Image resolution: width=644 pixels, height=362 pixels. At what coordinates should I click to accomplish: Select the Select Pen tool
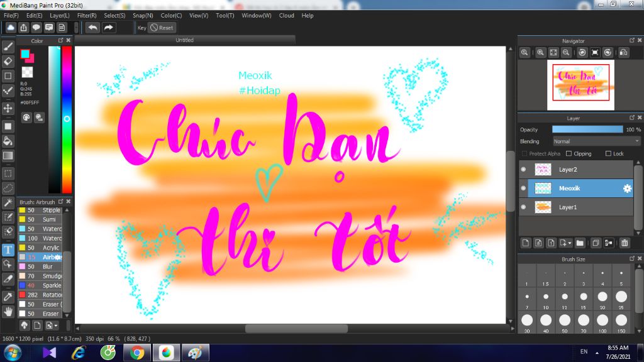(8, 217)
